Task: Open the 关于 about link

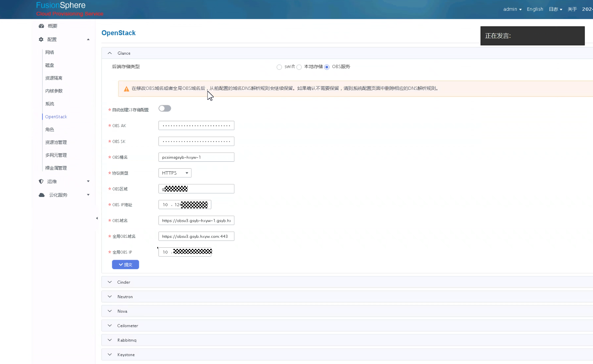Action: [572, 9]
